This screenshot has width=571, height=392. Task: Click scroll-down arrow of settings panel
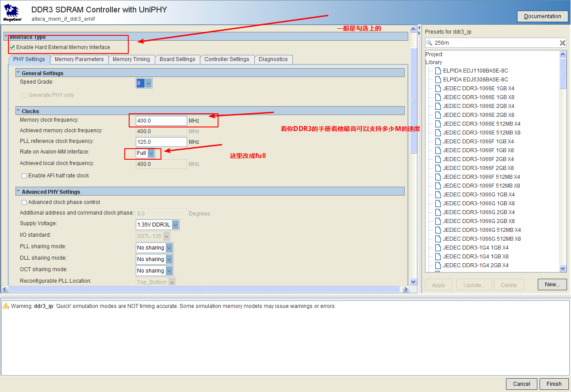coord(414,282)
